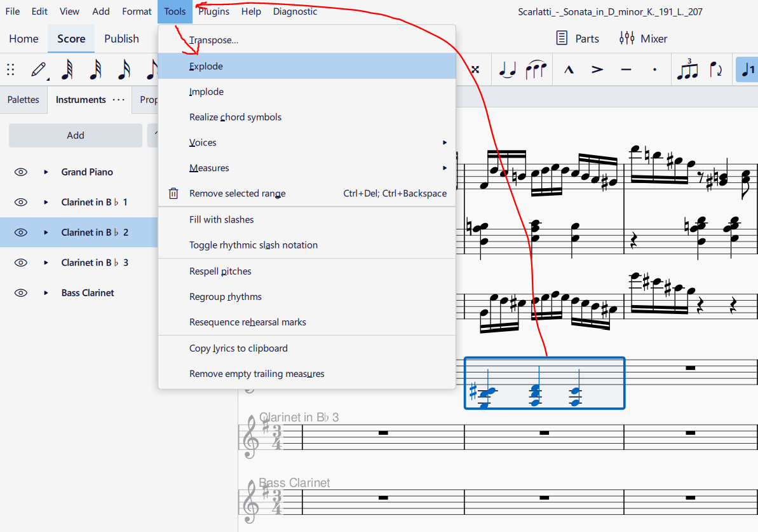This screenshot has width=758, height=532.
Task: Select Remove empty trailing measures
Action: [x=307, y=374]
